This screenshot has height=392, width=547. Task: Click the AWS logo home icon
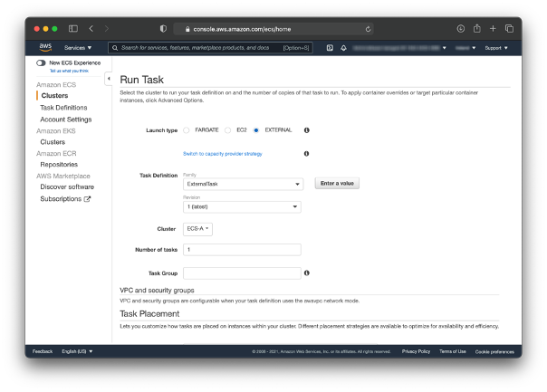tap(45, 47)
